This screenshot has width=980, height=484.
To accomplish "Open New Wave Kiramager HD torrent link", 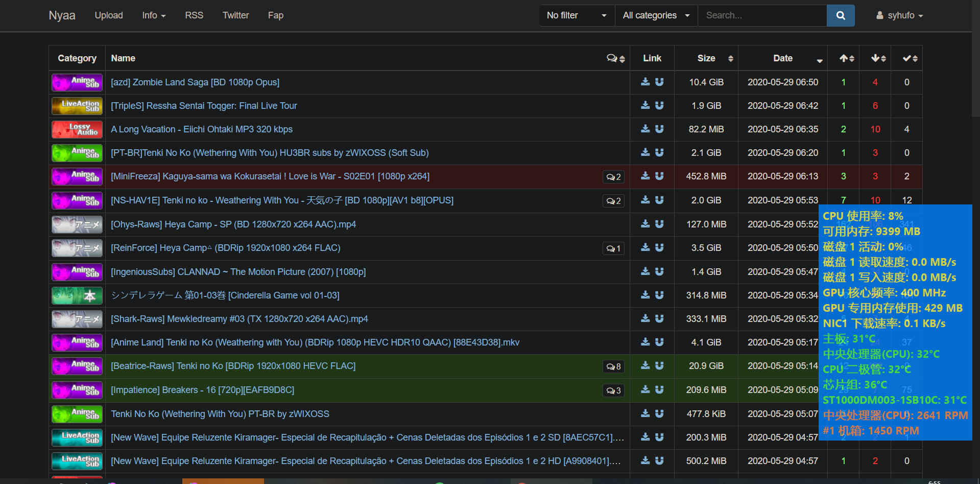I will coord(366,461).
